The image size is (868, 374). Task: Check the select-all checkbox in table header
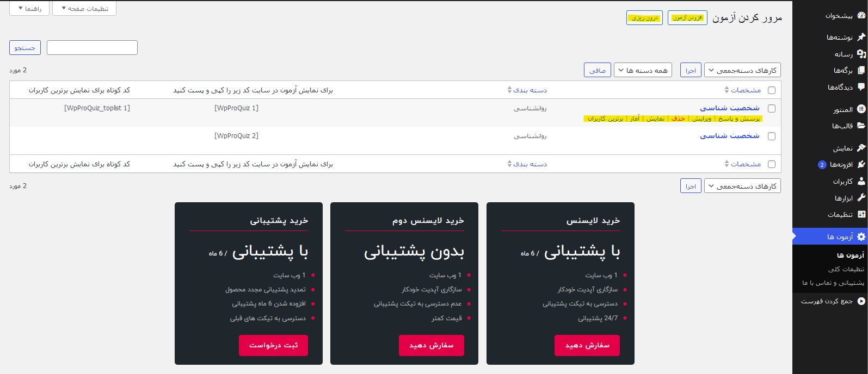pyautogui.click(x=771, y=90)
